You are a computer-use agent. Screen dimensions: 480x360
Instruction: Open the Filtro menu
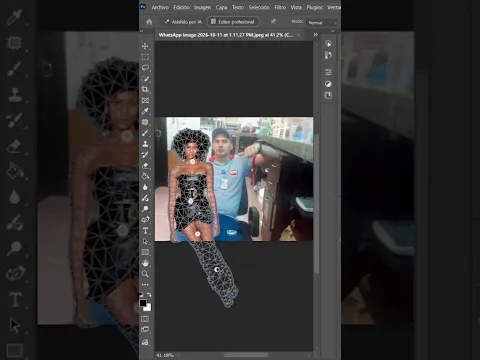tap(280, 7)
